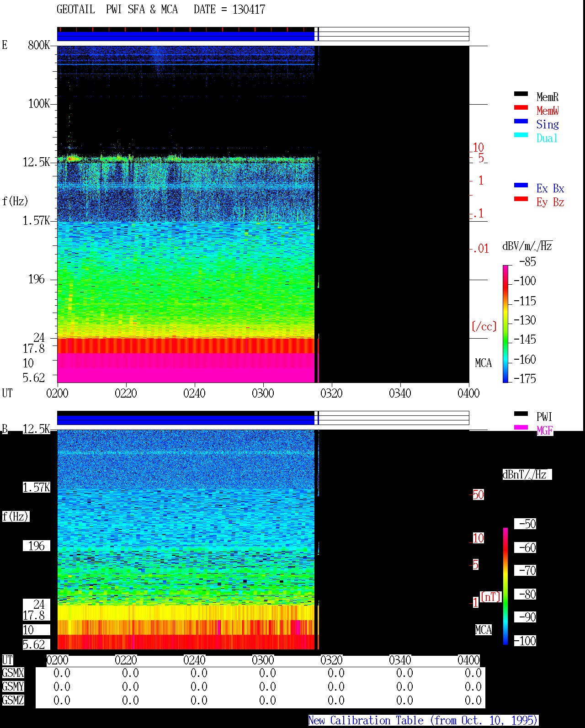Select the -175 color scale value
The height and width of the screenshot is (728, 585).
(x=525, y=378)
